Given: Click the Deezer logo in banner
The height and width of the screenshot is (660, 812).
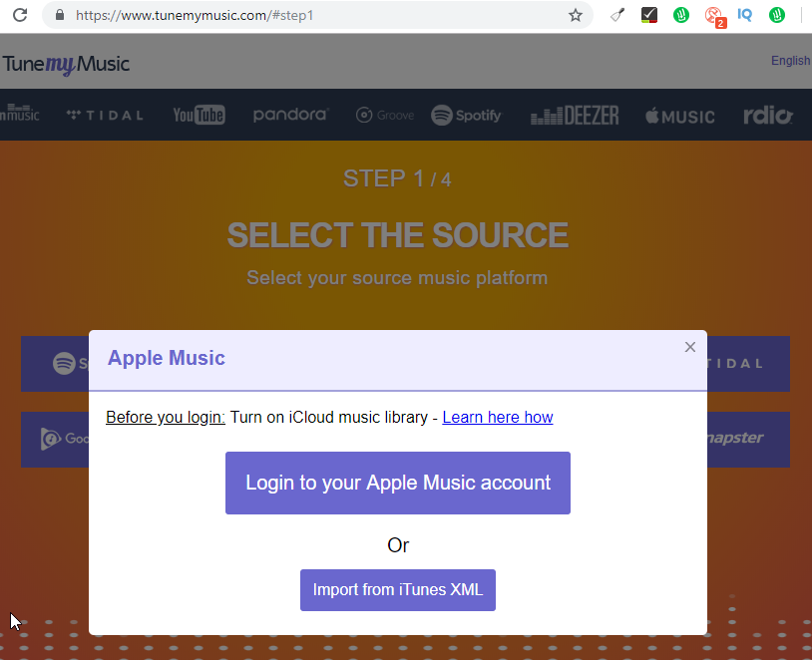Looking at the screenshot, I should (x=575, y=115).
